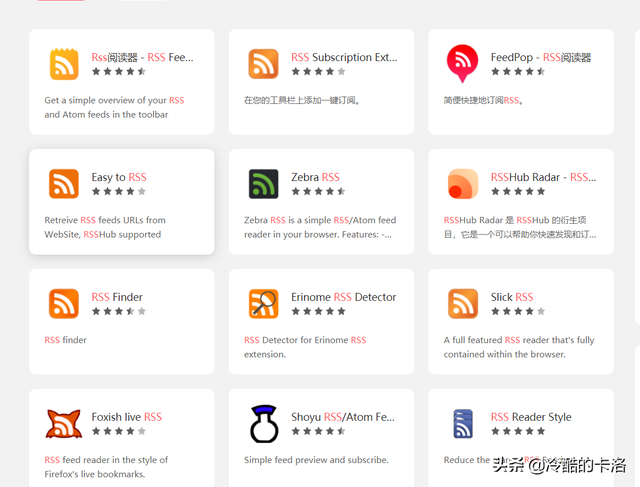Open the Foxish live RSS fox icon
This screenshot has height=487, width=640.
[64, 424]
